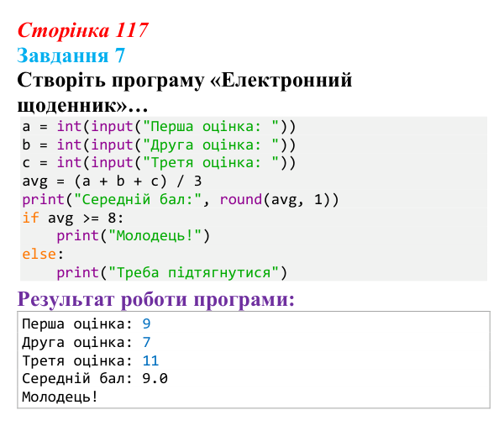Click the print line with "Середній бал:"
Viewport: 504px width, 426px height.
click(x=181, y=200)
